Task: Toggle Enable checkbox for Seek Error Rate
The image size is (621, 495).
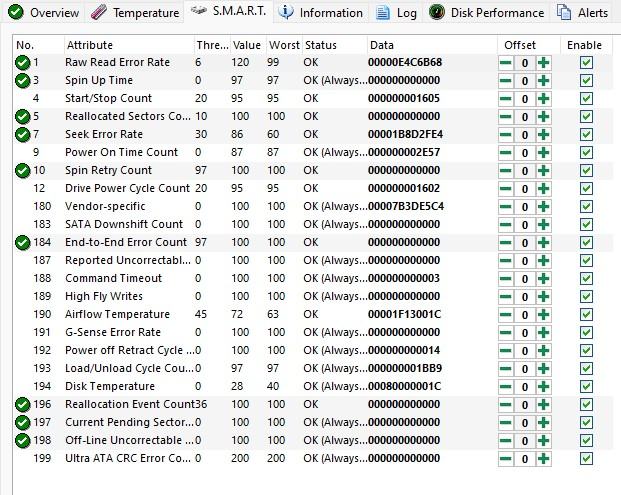Action: point(586,135)
